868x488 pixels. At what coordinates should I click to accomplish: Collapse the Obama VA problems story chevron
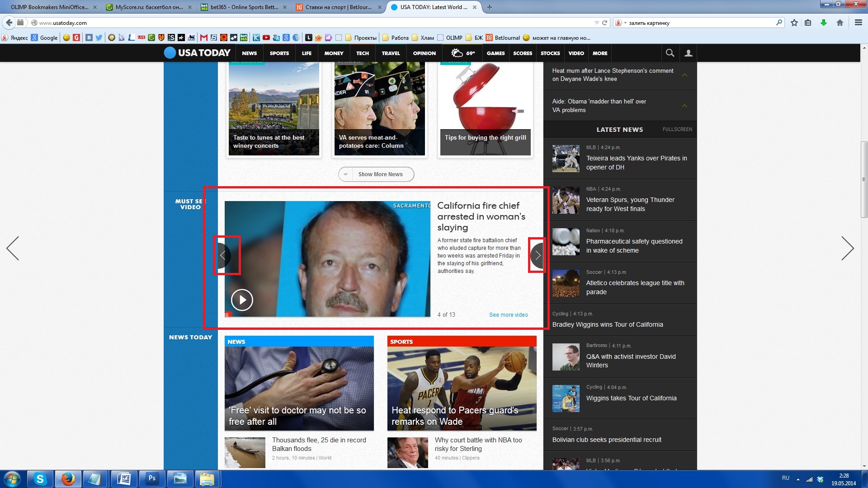pyautogui.click(x=684, y=106)
